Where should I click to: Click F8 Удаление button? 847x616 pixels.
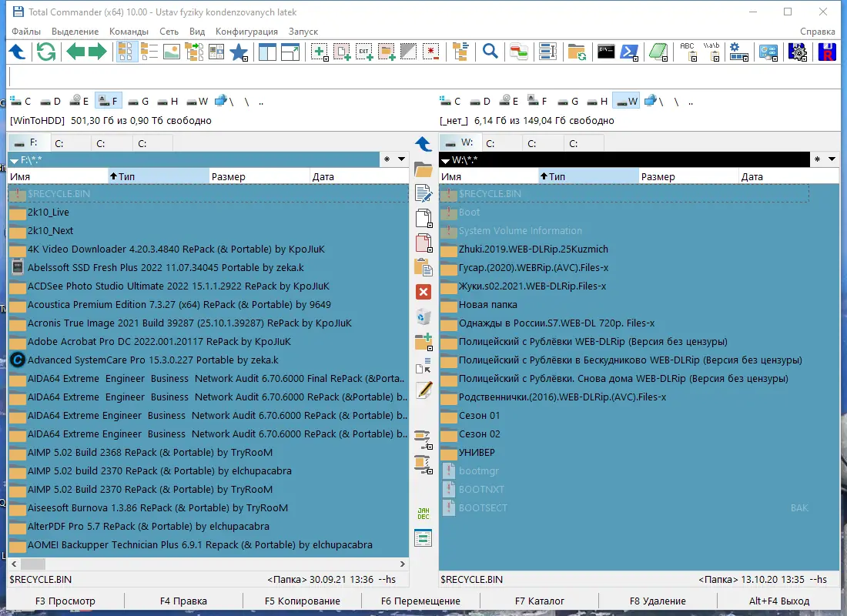(x=658, y=601)
